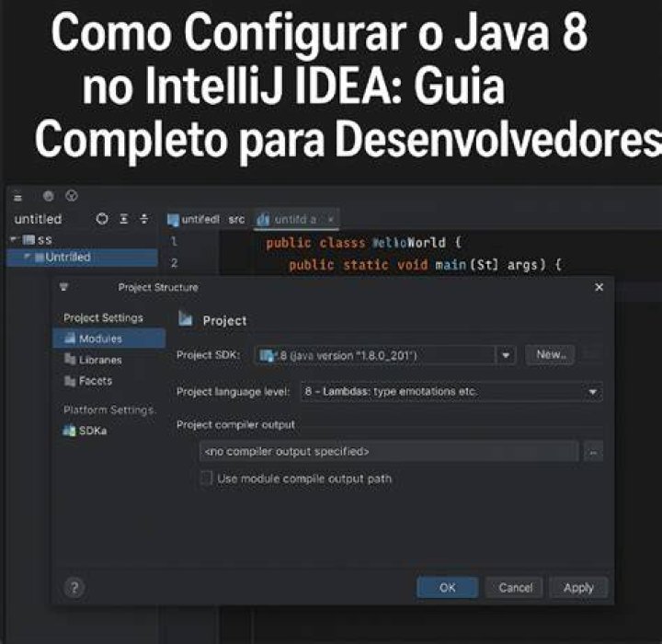This screenshot has width=662, height=644.
Task: Open help with the question mark button
Action: pyautogui.click(x=74, y=587)
